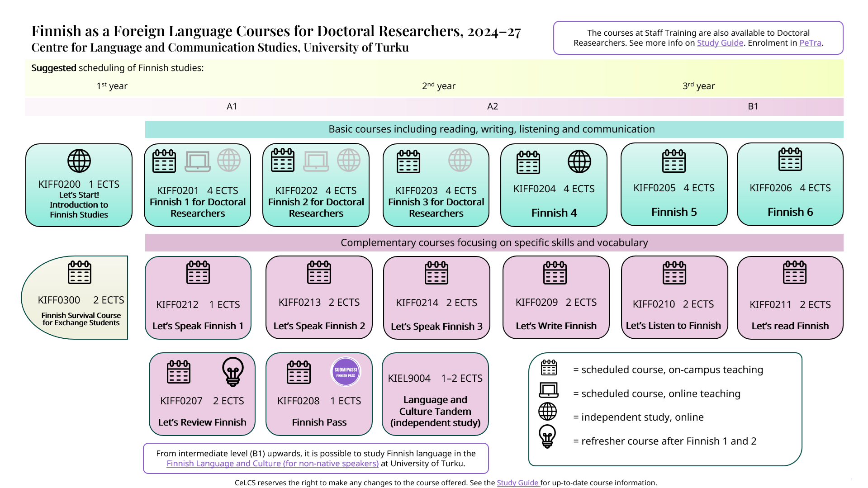Select the Language and Culture Tandem card
868x488 pixels.
[x=435, y=394]
